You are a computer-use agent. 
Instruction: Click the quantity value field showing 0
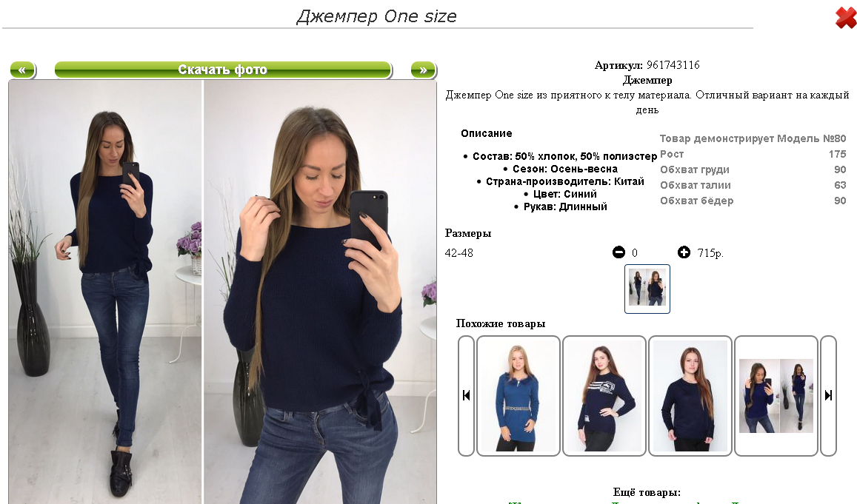[635, 253]
